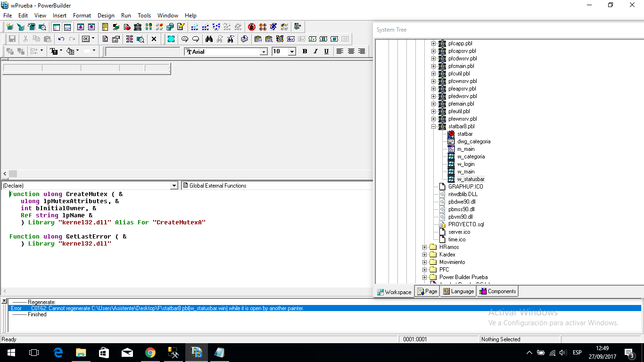The width and height of the screenshot is (644, 362).
Task: Select w_login window in System Tree
Action: (x=466, y=164)
